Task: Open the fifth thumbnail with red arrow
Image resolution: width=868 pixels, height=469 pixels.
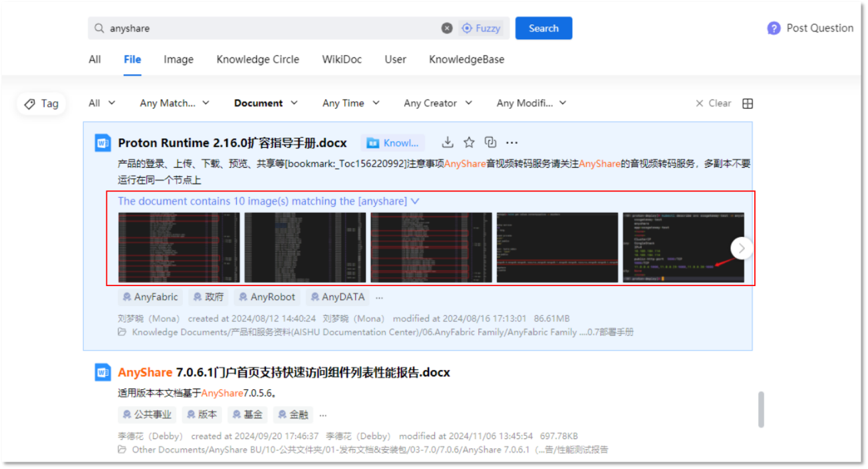Action: click(x=683, y=247)
